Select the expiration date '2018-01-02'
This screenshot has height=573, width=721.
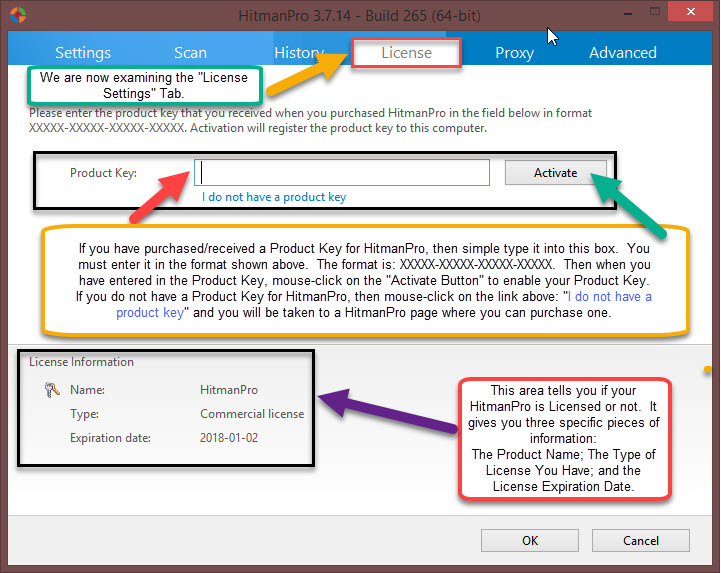point(229,437)
